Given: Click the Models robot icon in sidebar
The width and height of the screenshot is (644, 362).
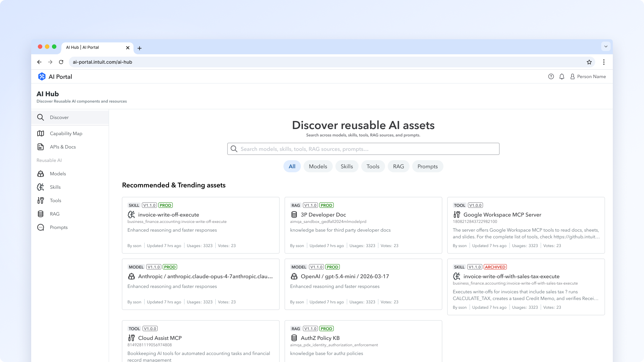Looking at the screenshot, I should point(41,174).
